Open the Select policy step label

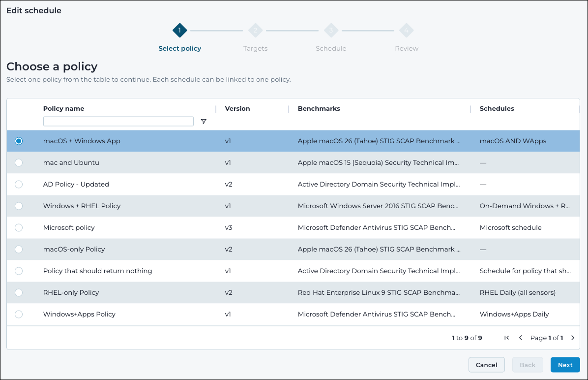tap(179, 48)
